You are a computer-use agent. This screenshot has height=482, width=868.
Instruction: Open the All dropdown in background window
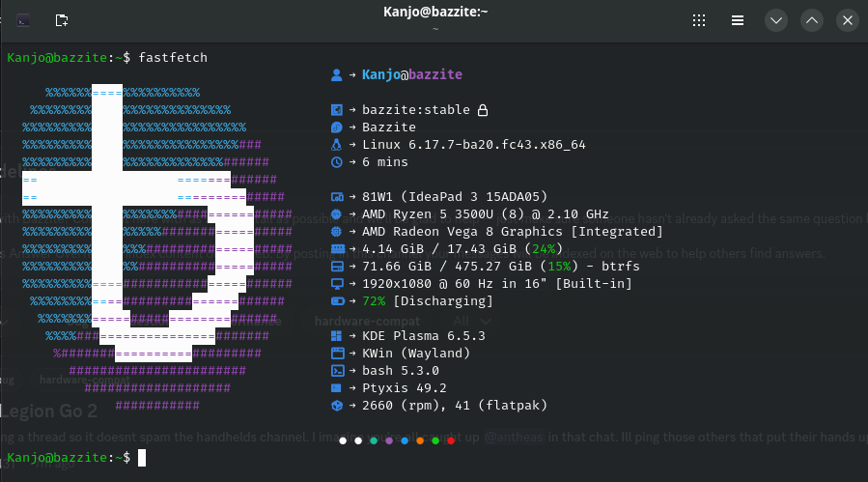point(471,322)
